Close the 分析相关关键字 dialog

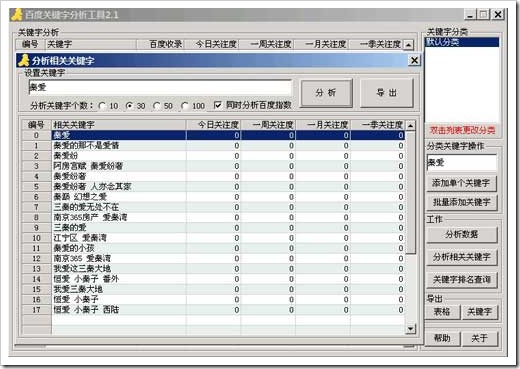coord(414,60)
